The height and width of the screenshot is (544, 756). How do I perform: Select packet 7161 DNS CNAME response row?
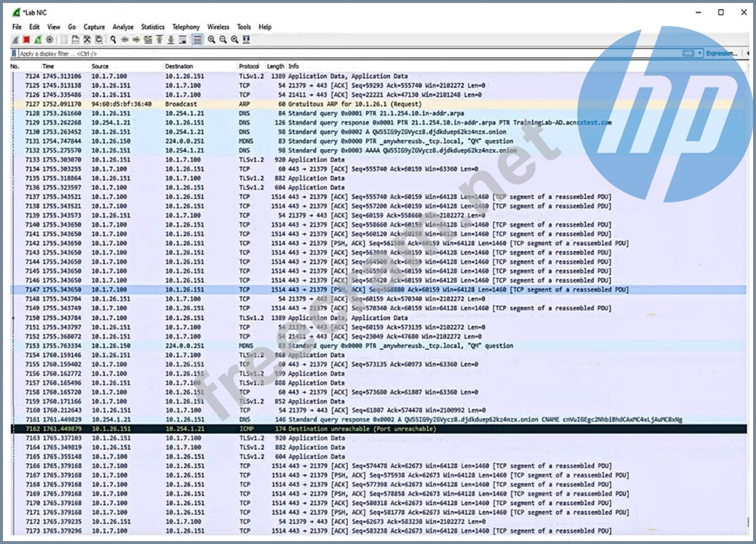378,420
